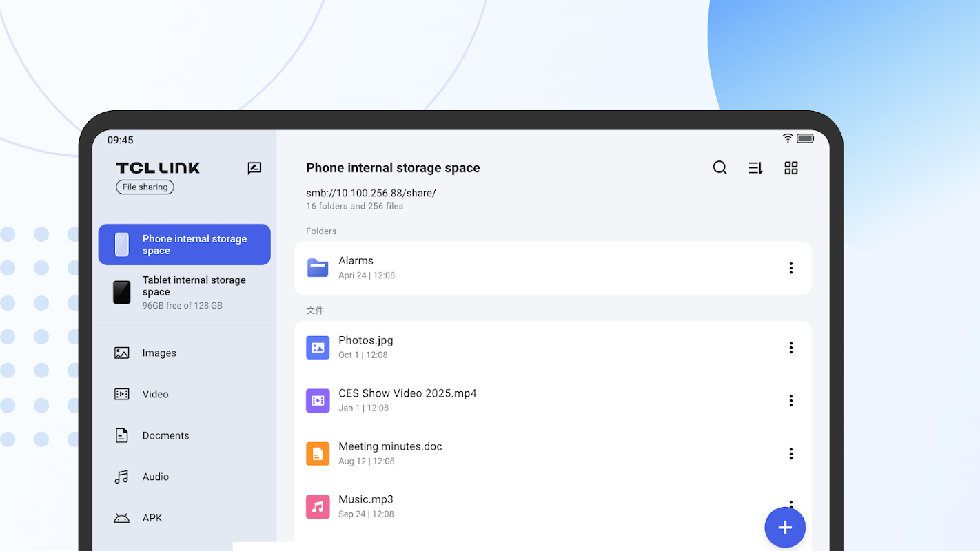Click the Photos.jpg image file icon

click(x=318, y=348)
